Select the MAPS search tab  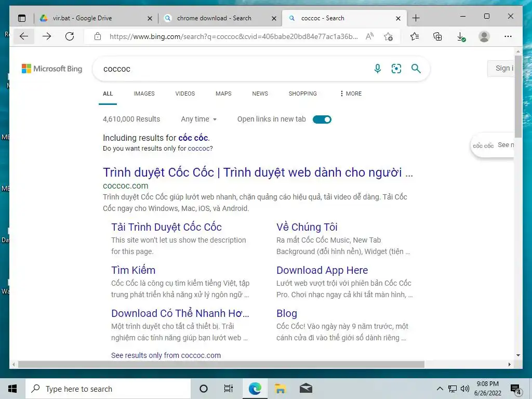[x=223, y=94]
